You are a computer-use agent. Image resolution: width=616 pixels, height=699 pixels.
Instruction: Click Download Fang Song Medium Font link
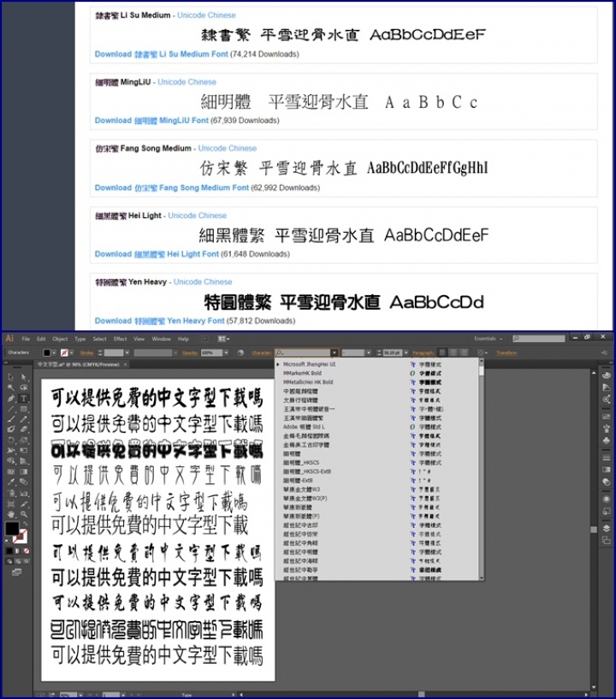pos(172,187)
